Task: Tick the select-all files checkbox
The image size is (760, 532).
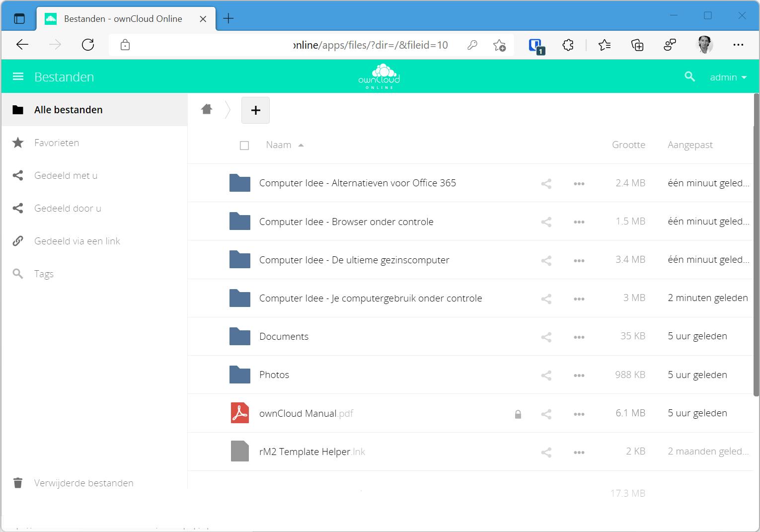Action: click(244, 145)
